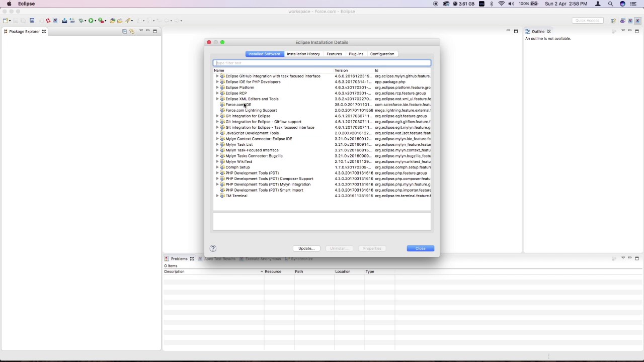Expand the Eclipse Platform entry
Image resolution: width=644 pixels, height=362 pixels.
[217, 87]
